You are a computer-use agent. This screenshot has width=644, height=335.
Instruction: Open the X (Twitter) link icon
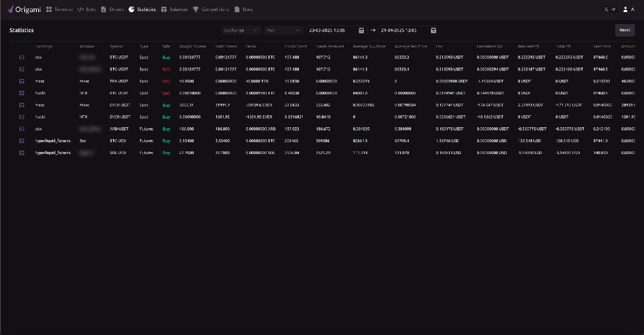606,9
